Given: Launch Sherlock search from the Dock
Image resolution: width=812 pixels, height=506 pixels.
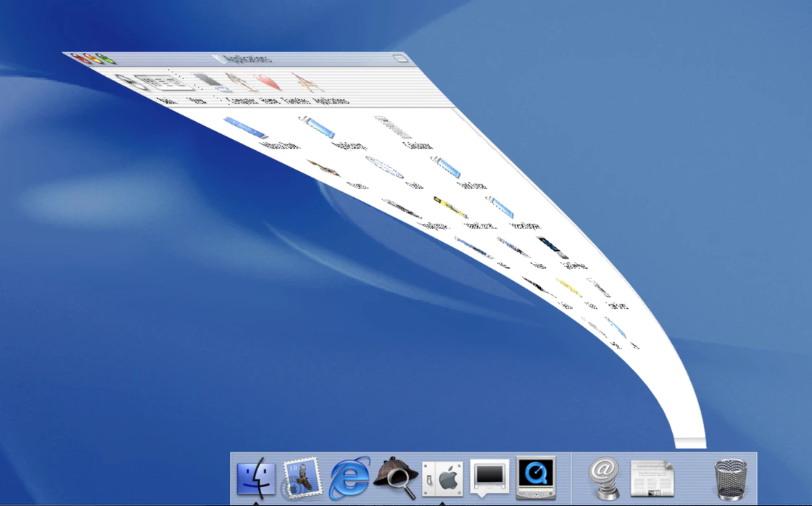Looking at the screenshot, I should click(396, 478).
